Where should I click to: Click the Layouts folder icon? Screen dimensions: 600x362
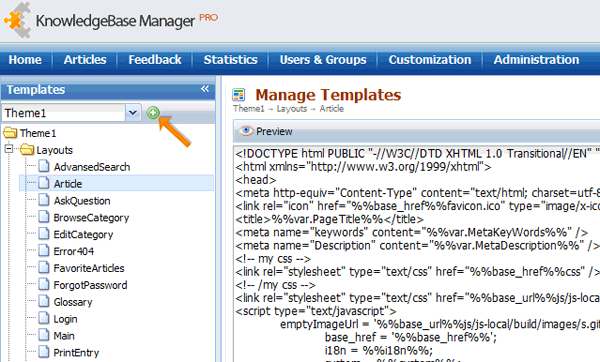(27, 150)
